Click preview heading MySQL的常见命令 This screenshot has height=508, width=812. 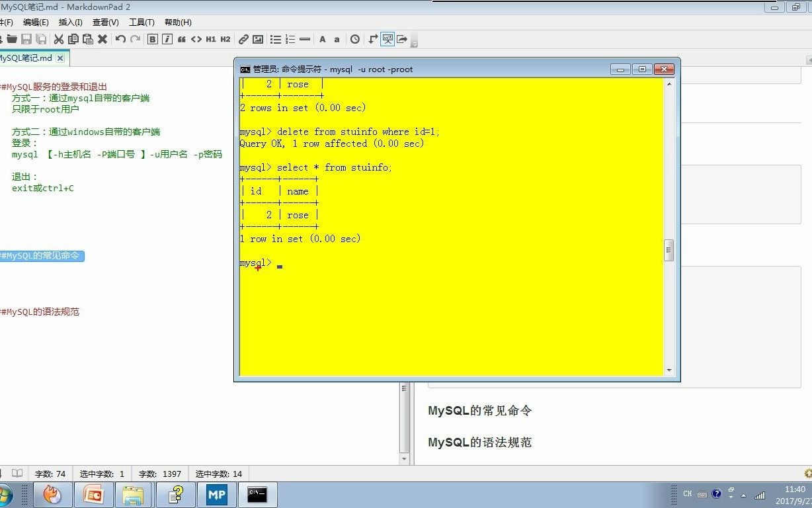tap(479, 411)
